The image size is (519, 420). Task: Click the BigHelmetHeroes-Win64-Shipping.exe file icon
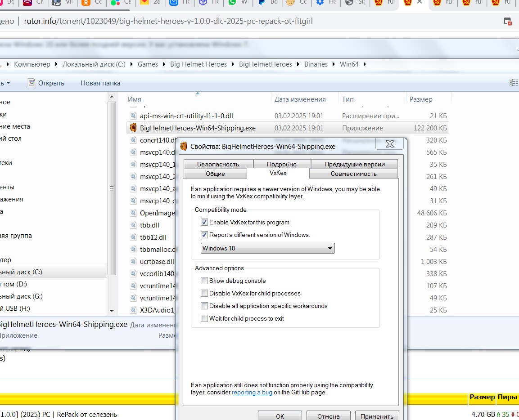pyautogui.click(x=133, y=128)
